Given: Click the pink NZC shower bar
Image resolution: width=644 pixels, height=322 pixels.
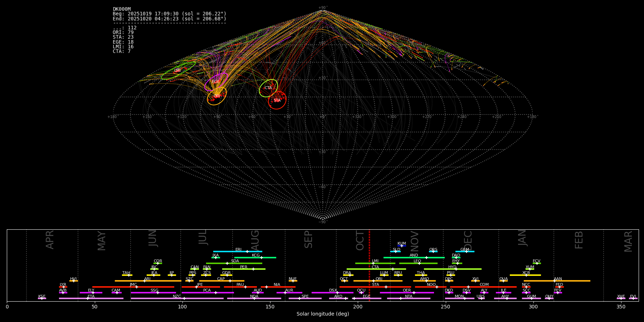Looking at the screenshot, I should coord(177,298).
